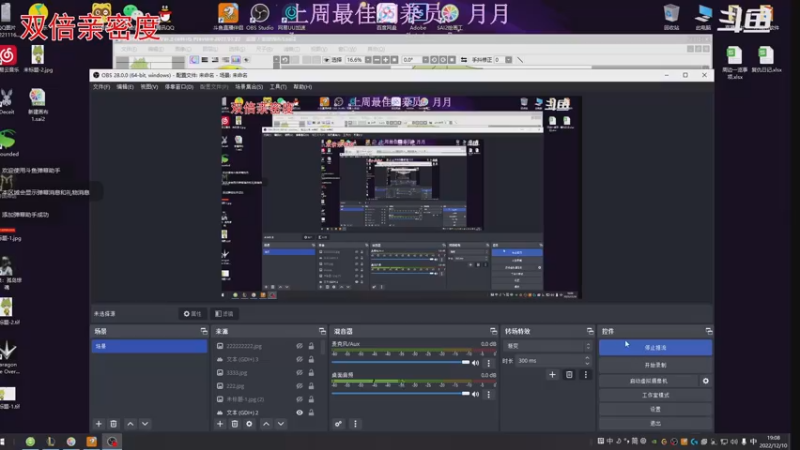Start the virtual camera button

(x=648, y=381)
